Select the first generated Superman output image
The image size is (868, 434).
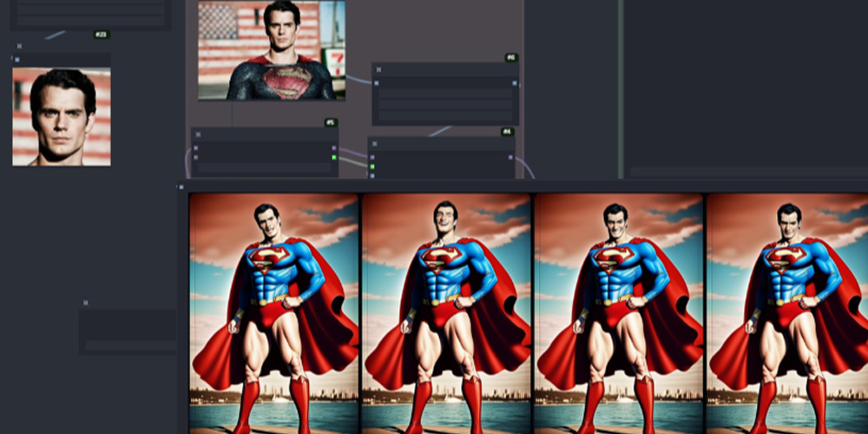(274, 313)
